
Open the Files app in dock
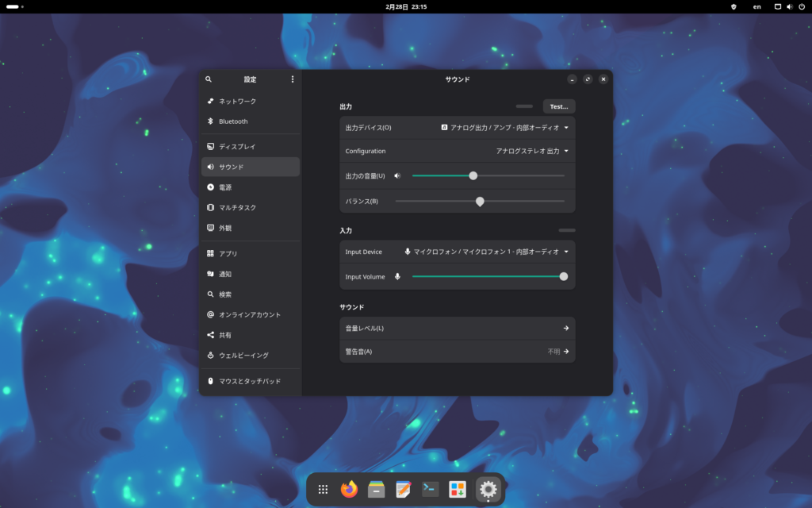pyautogui.click(x=376, y=490)
